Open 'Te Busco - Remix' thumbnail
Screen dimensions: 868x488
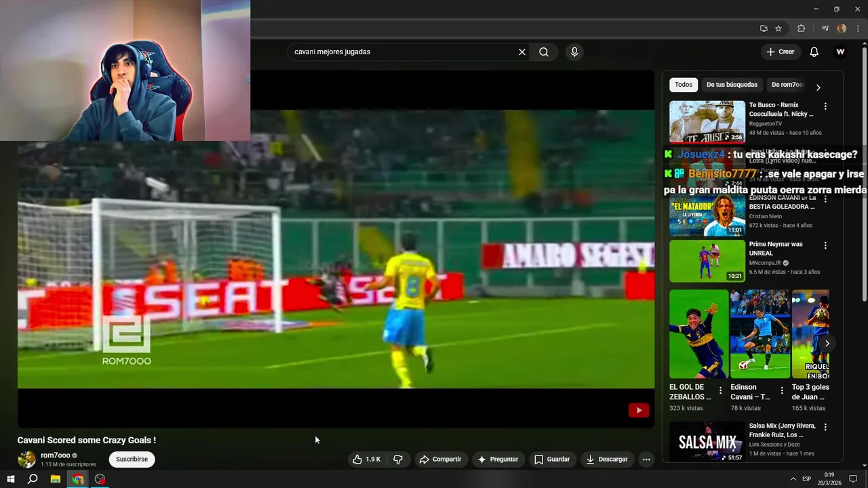[x=707, y=122]
